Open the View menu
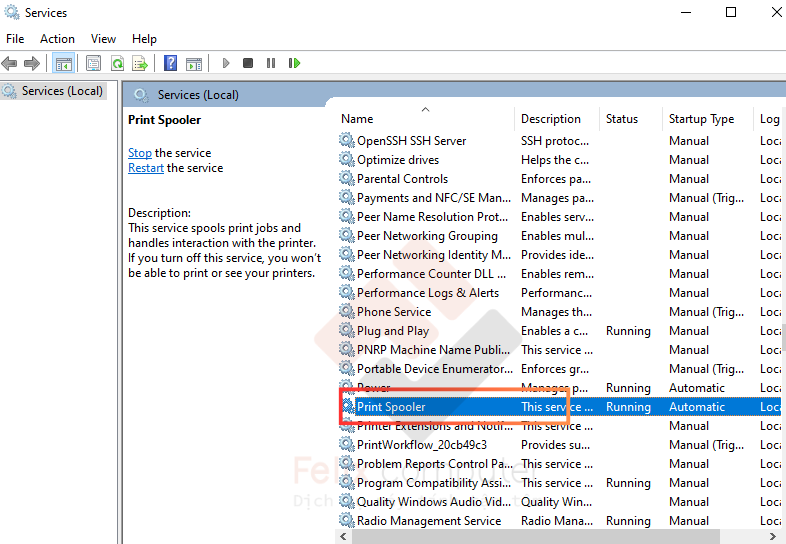The height and width of the screenshot is (544, 786). [x=103, y=38]
